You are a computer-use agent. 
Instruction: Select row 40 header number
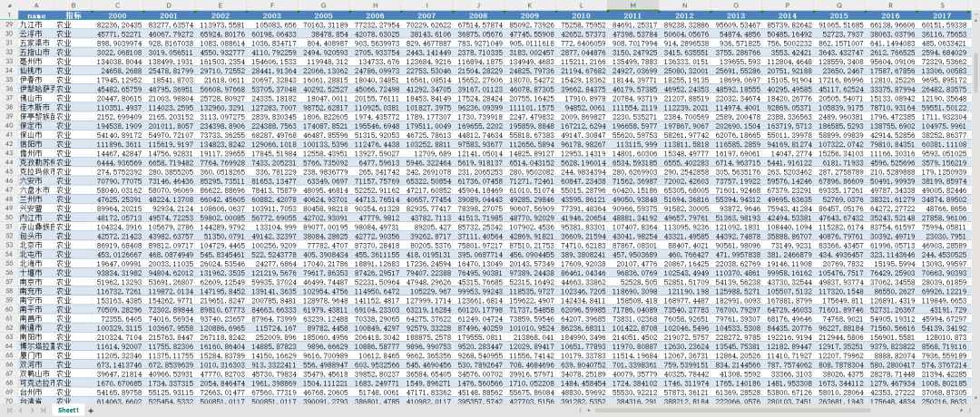pyautogui.click(x=9, y=125)
